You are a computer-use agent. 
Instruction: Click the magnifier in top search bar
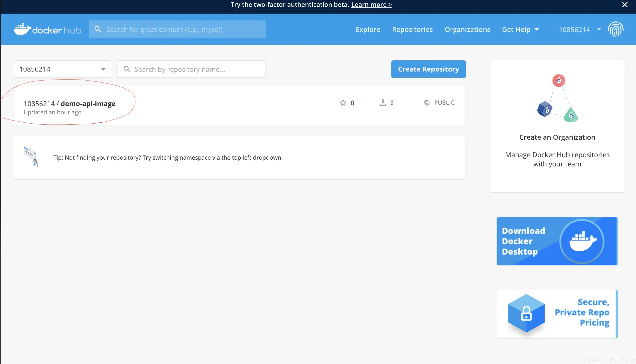coord(98,29)
